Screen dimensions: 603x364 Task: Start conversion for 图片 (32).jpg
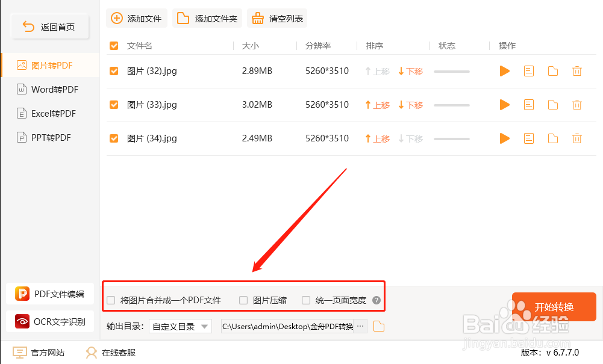tap(505, 71)
